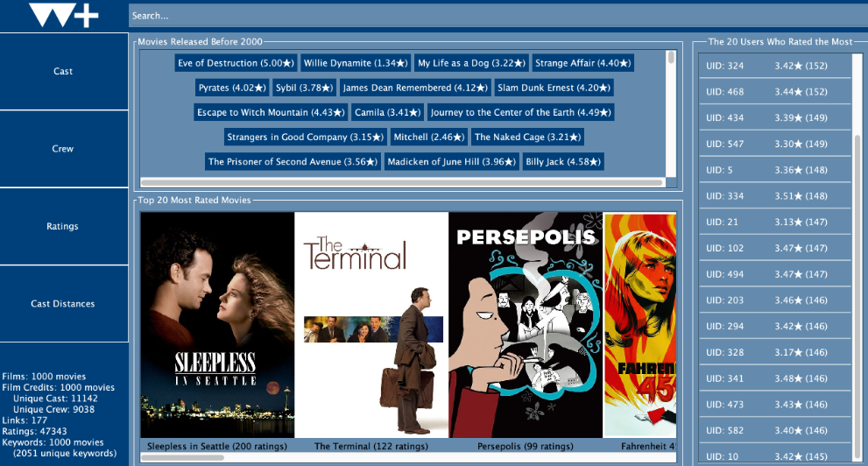Click the Films: 1000 movies stat
Screen dimensions: 868x466
click(45, 377)
